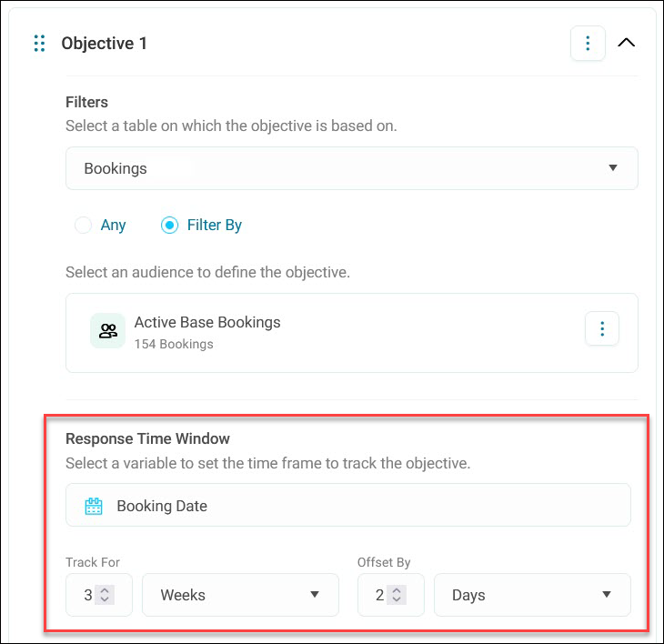Image resolution: width=664 pixels, height=644 pixels.
Task: Click the Track For number field showing 3
Action: [x=99, y=595]
